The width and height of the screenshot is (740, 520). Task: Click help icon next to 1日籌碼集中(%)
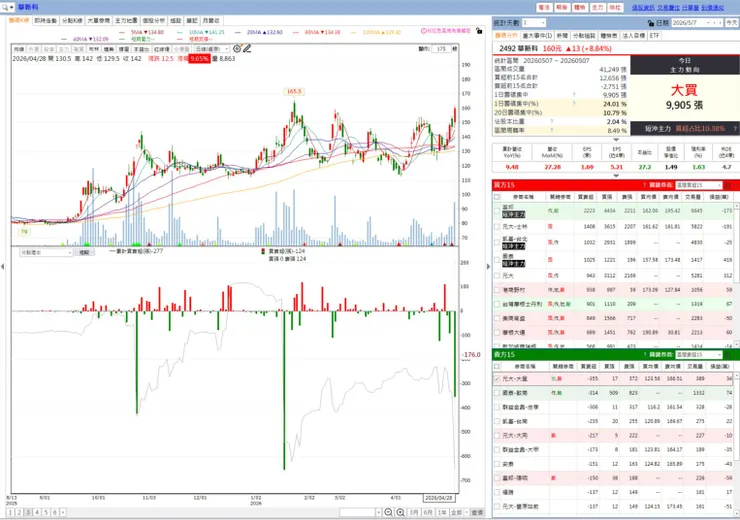(x=574, y=103)
